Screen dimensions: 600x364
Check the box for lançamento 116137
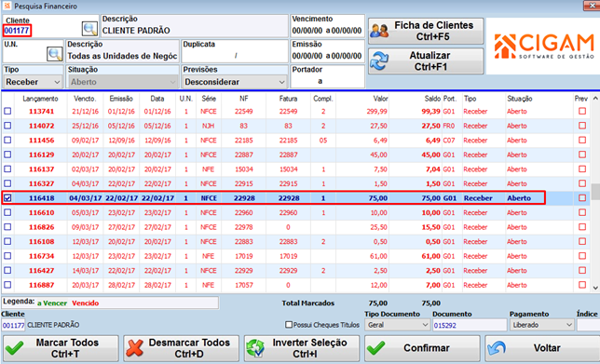[x=7, y=169]
